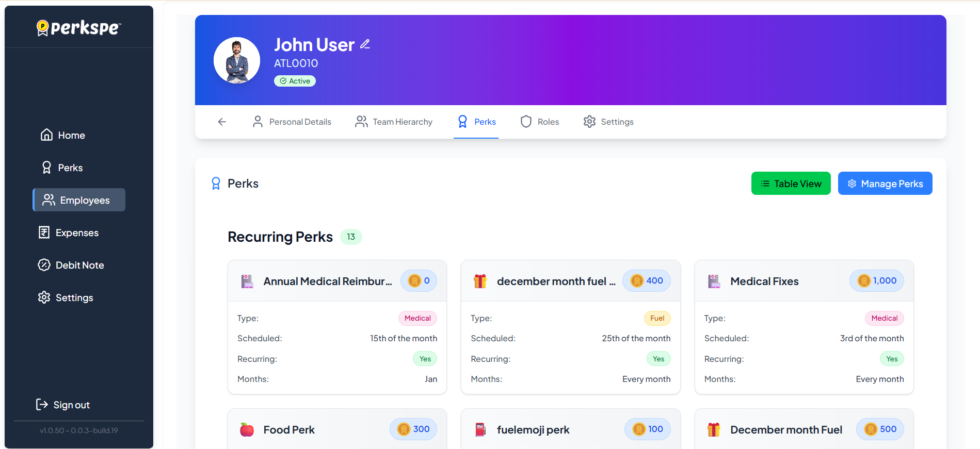Select the profile Settings tab
Screen dimensions: 980x449
click(x=608, y=122)
